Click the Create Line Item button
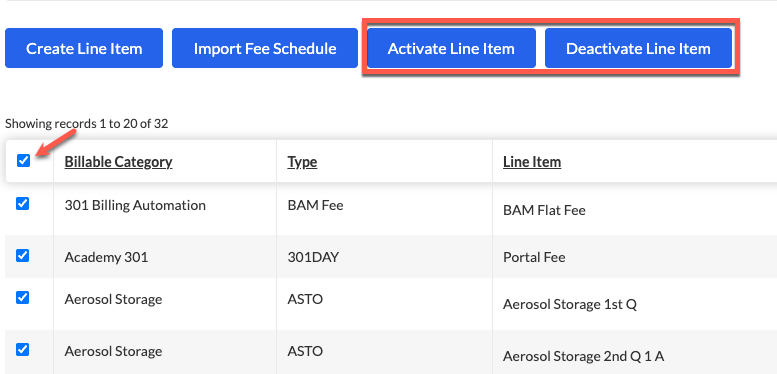The image size is (777, 374). 84,48
